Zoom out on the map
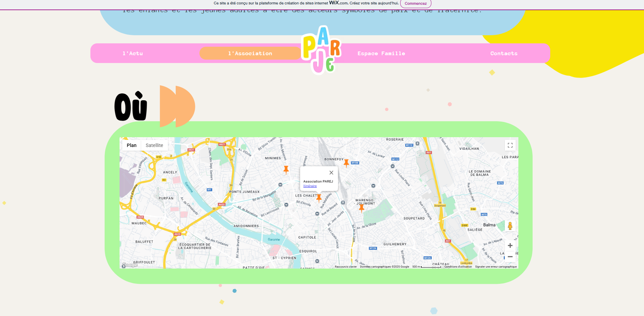 coord(510,257)
